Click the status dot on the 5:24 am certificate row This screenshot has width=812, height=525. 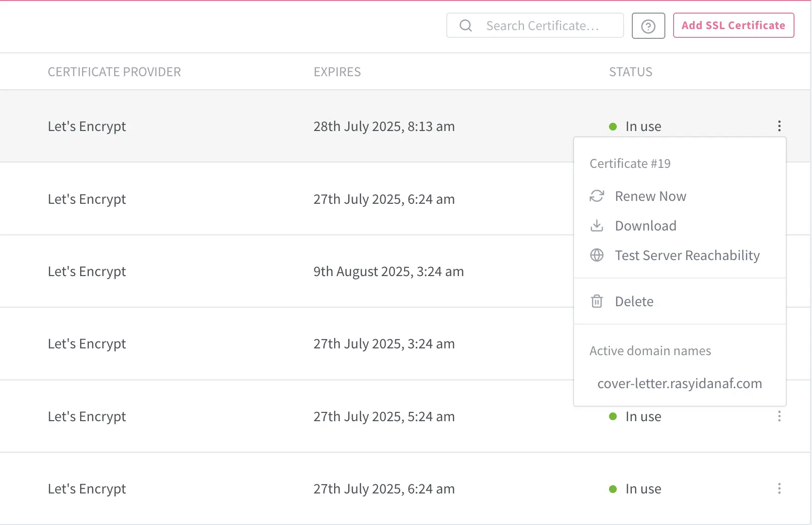pyautogui.click(x=612, y=416)
